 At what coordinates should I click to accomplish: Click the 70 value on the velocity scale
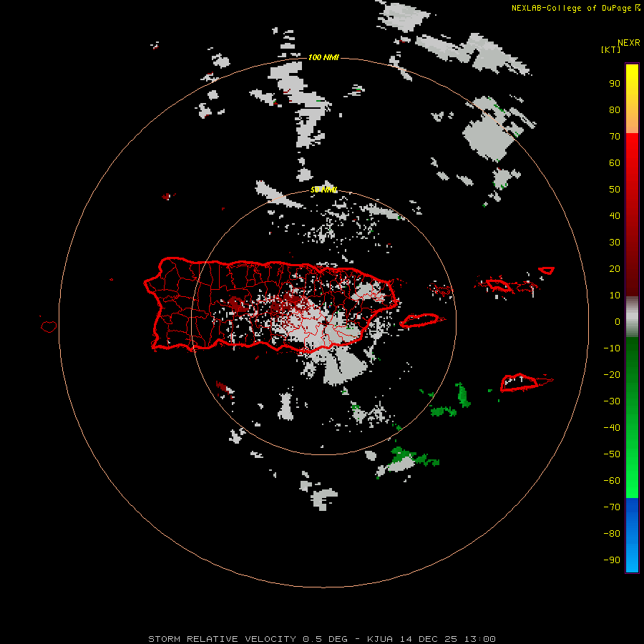[x=615, y=137]
